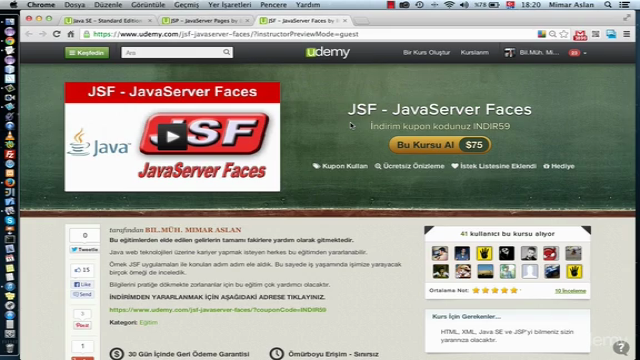Screen dimensions: 640x360
Task: Open the Kurslarım link
Action: pyautogui.click(x=475, y=52)
